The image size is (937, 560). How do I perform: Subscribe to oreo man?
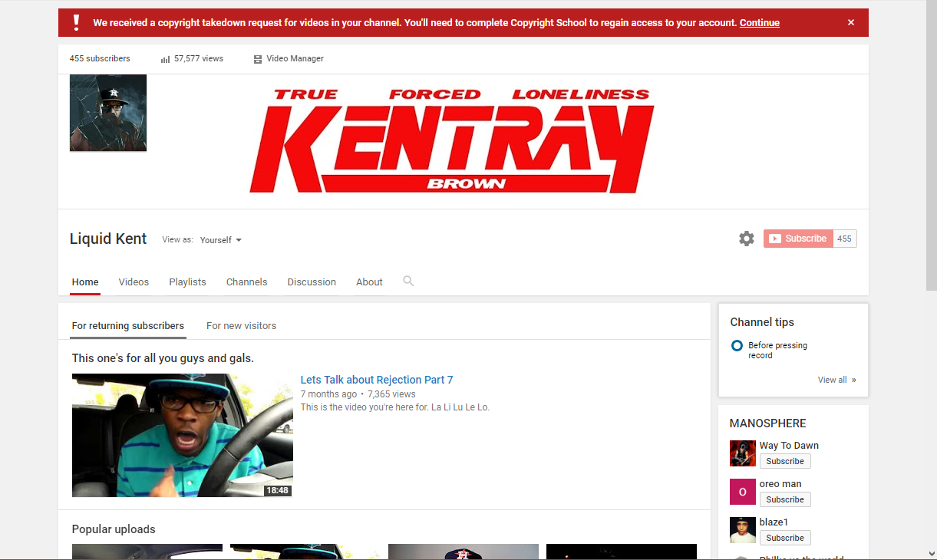click(785, 499)
